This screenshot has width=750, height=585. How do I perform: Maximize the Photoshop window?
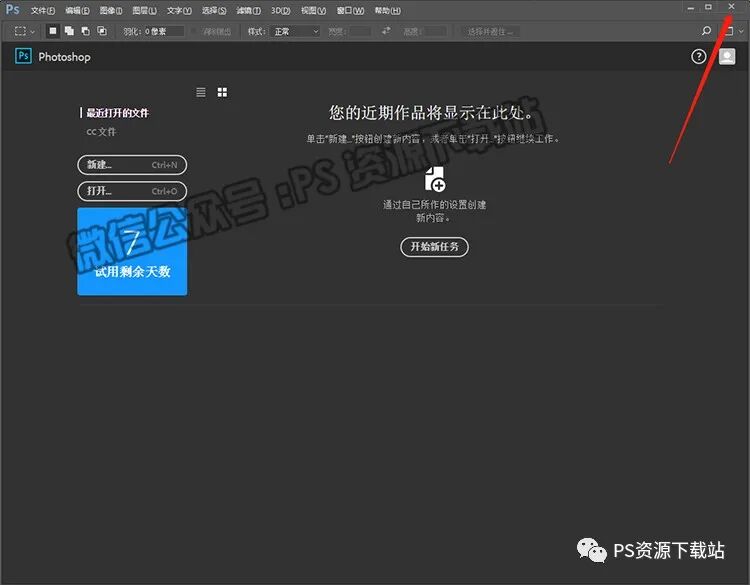(708, 7)
